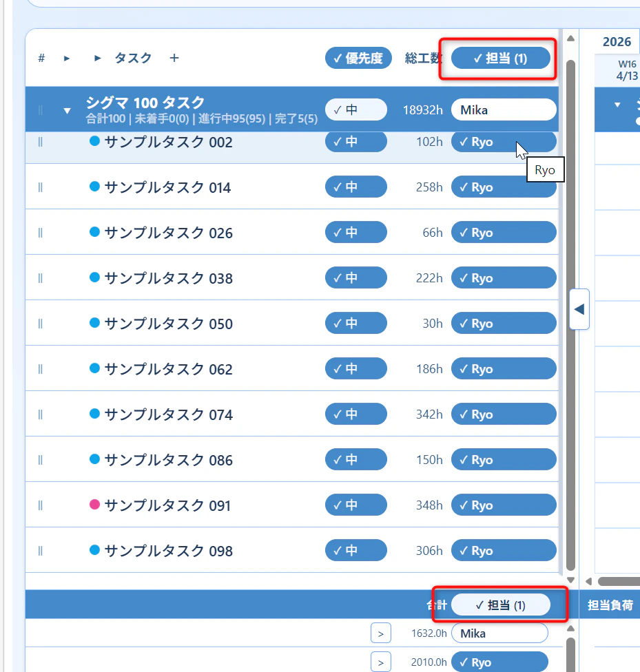Click the # column header symbol
The width and height of the screenshot is (640, 672).
point(41,58)
